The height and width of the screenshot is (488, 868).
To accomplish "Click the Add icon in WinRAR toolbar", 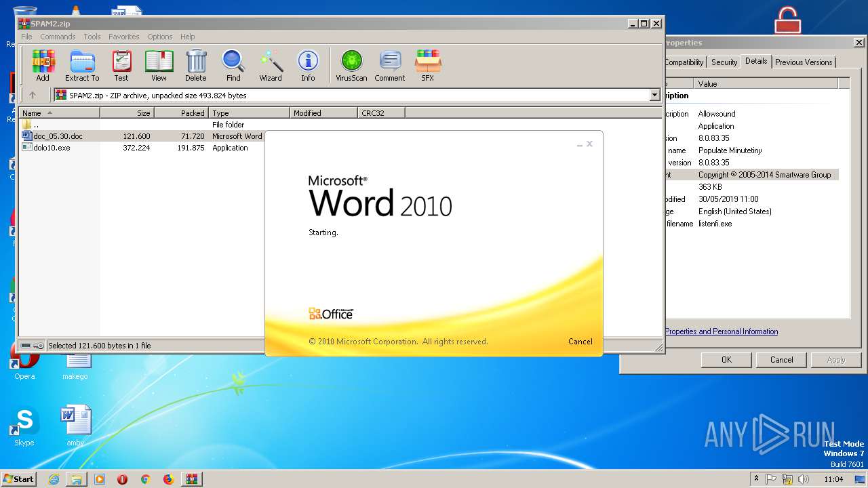I will pos(43,65).
